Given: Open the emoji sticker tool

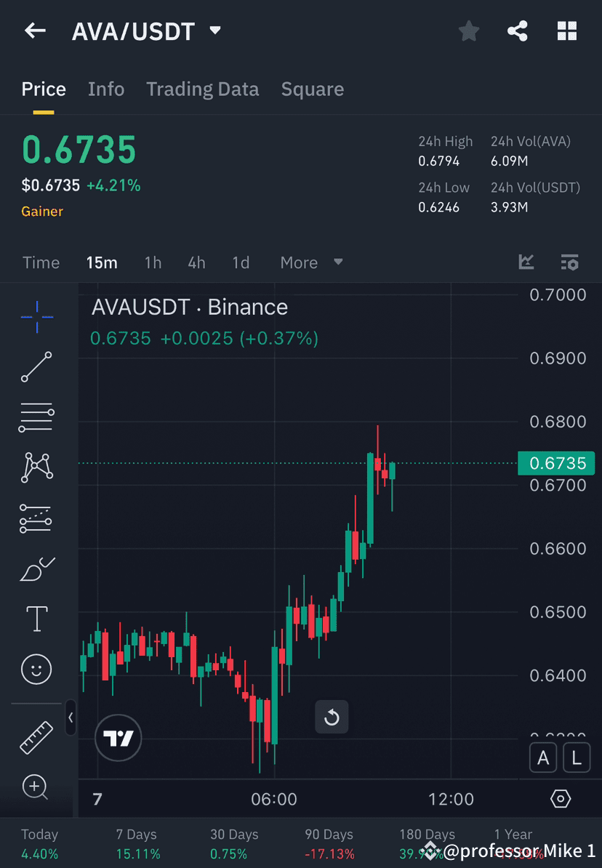Looking at the screenshot, I should pos(36,669).
